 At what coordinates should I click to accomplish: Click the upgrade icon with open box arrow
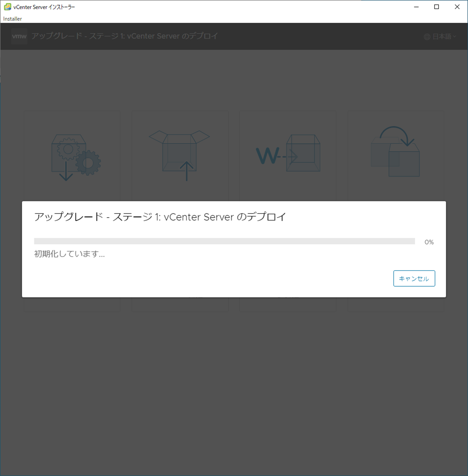(x=179, y=156)
